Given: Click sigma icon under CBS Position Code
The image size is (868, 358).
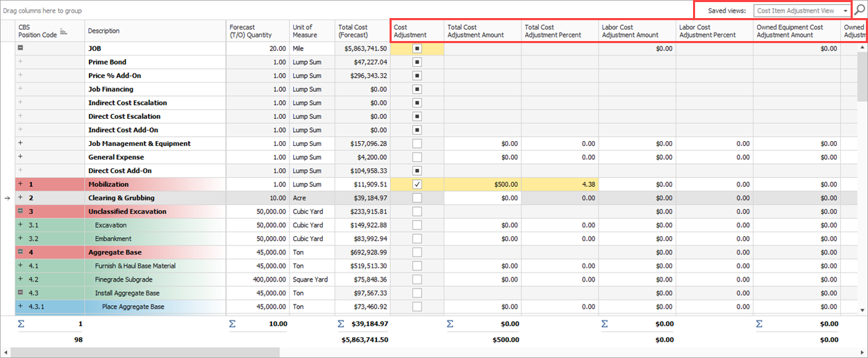Looking at the screenshot, I should tap(20, 324).
